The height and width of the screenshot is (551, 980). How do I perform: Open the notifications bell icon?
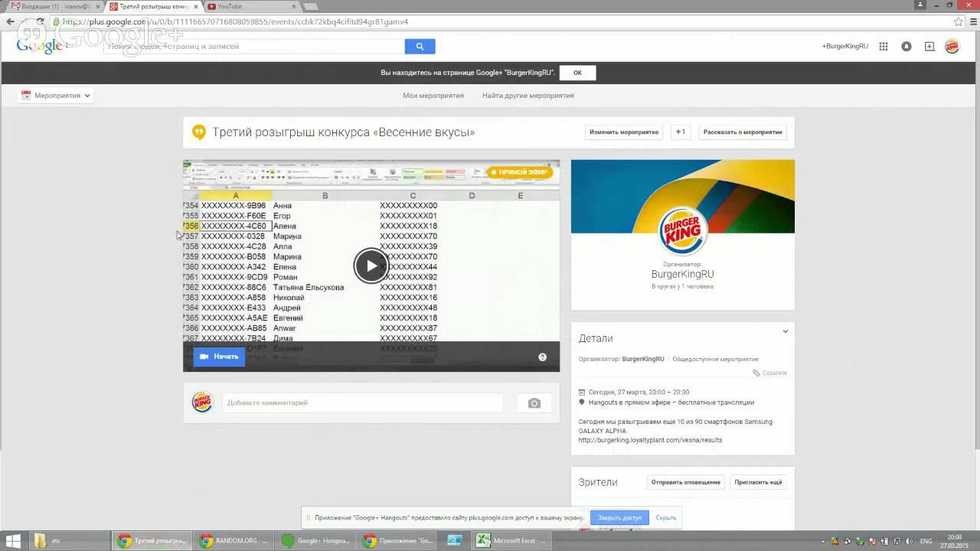coord(906,46)
